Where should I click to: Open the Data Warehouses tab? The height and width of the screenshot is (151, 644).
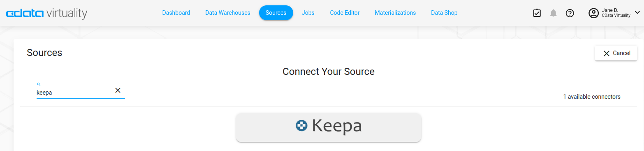point(228,13)
